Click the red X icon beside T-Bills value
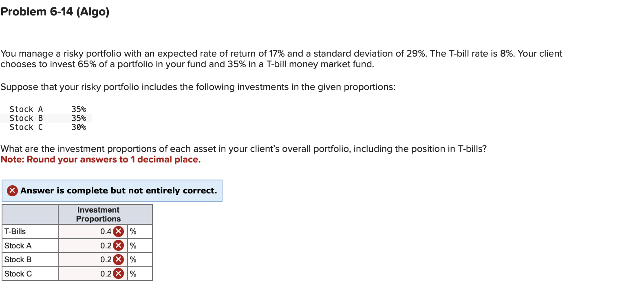644x294 pixels. 118,231
